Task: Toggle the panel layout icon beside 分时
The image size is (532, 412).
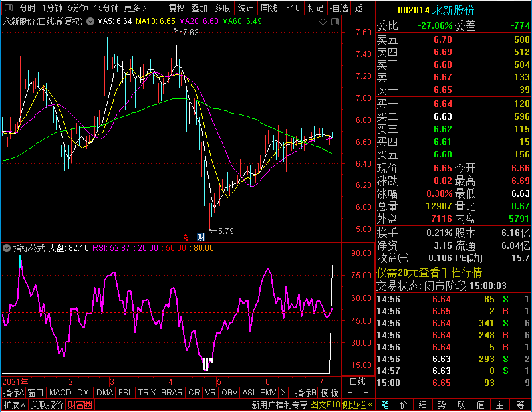Action: [9, 7]
